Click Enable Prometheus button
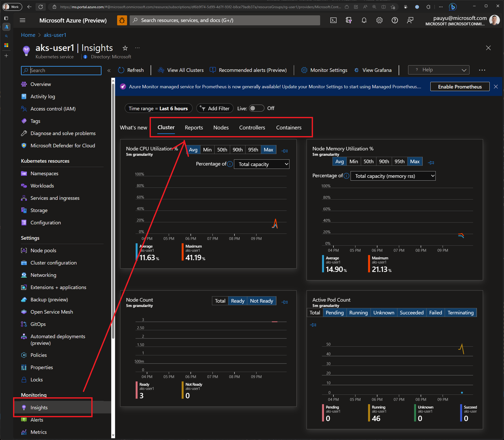 [x=460, y=86]
